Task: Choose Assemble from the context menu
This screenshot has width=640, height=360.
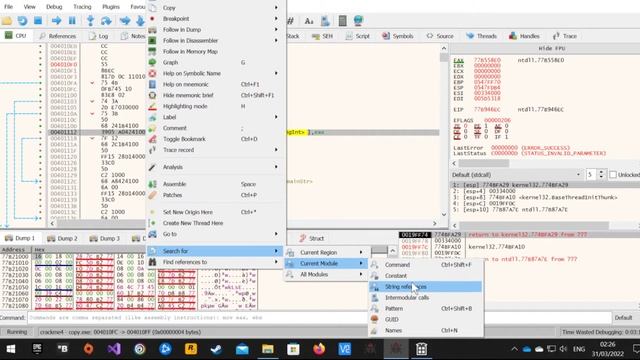Action: coord(216,184)
